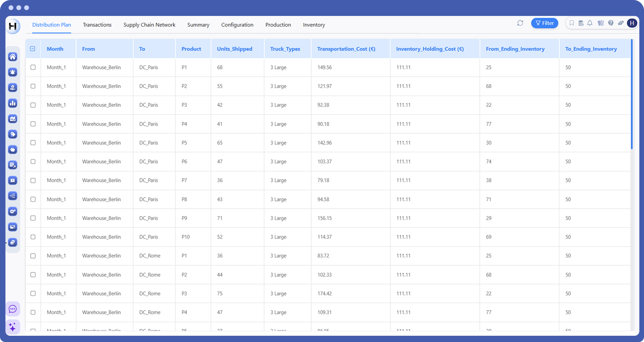Click the envelope mail sidebar icon

point(13,227)
